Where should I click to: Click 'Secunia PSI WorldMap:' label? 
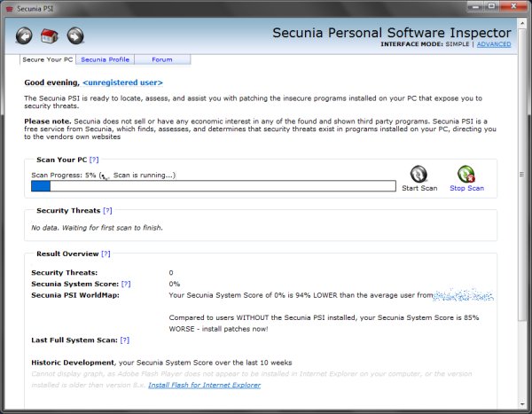tap(75, 295)
